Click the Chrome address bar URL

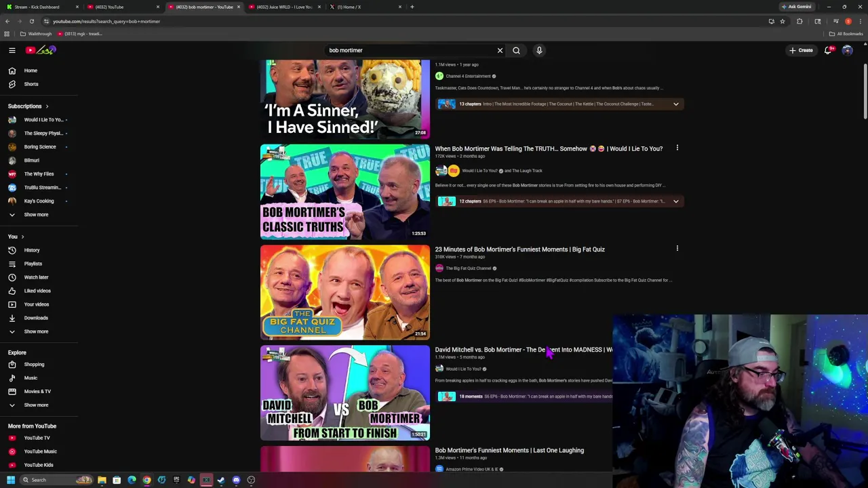[x=106, y=21]
